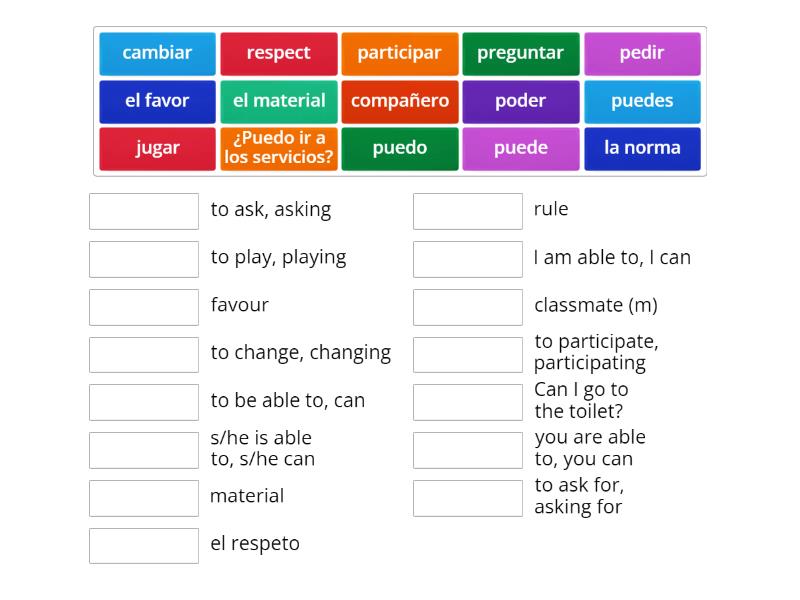The image size is (800, 600).
Task: Click the orange 'participar' tile
Action: [399, 54]
